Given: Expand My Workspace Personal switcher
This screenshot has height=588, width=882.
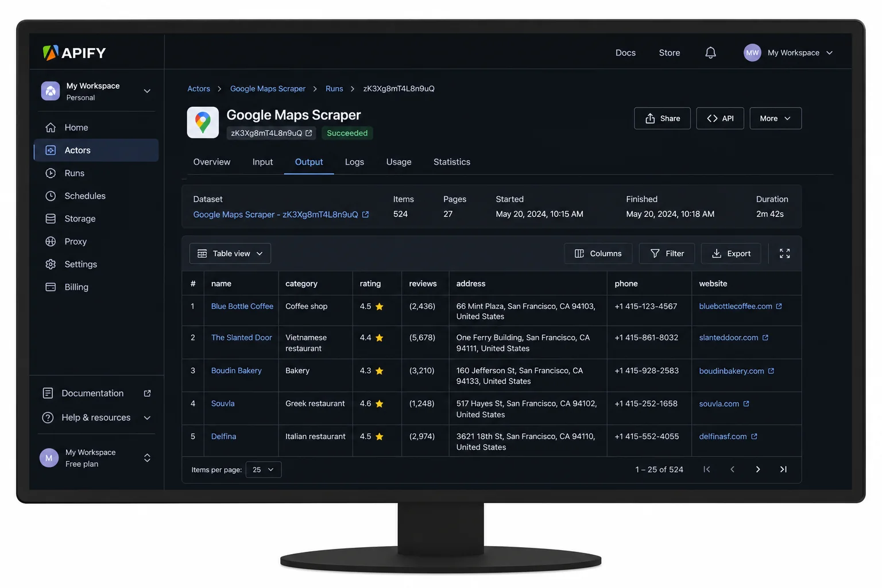Looking at the screenshot, I should (147, 91).
